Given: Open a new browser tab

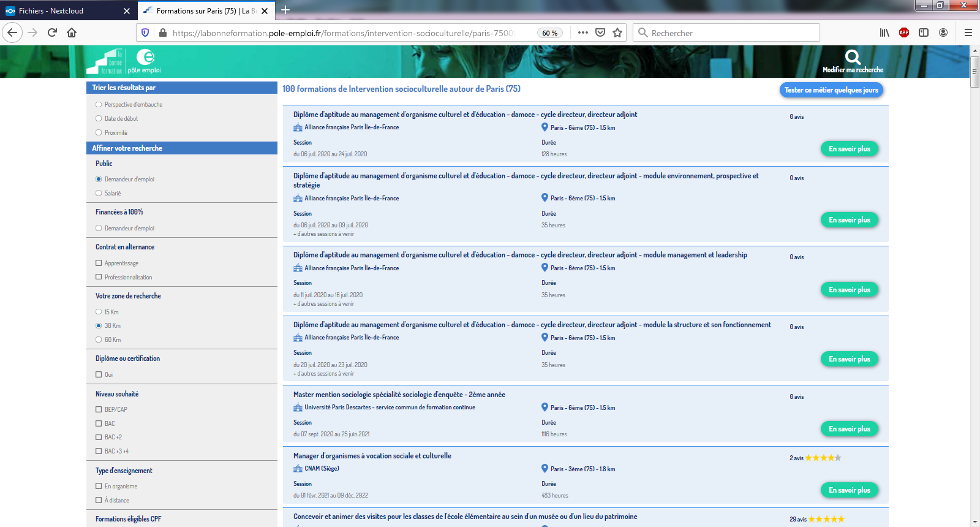Looking at the screenshot, I should (x=285, y=10).
